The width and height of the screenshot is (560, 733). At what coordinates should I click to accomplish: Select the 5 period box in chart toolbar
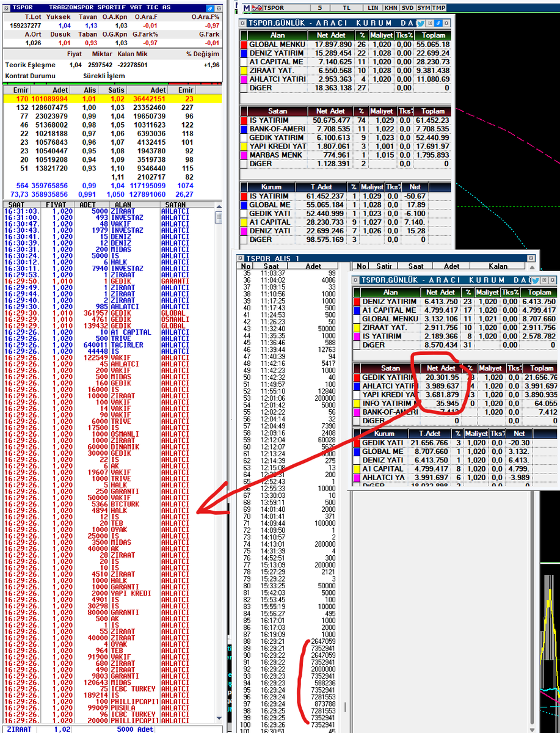click(320, 8)
